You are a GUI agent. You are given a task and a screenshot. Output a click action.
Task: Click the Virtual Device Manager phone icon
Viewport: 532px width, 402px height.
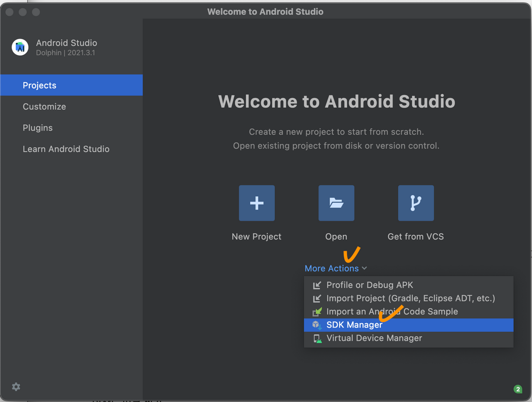click(317, 338)
